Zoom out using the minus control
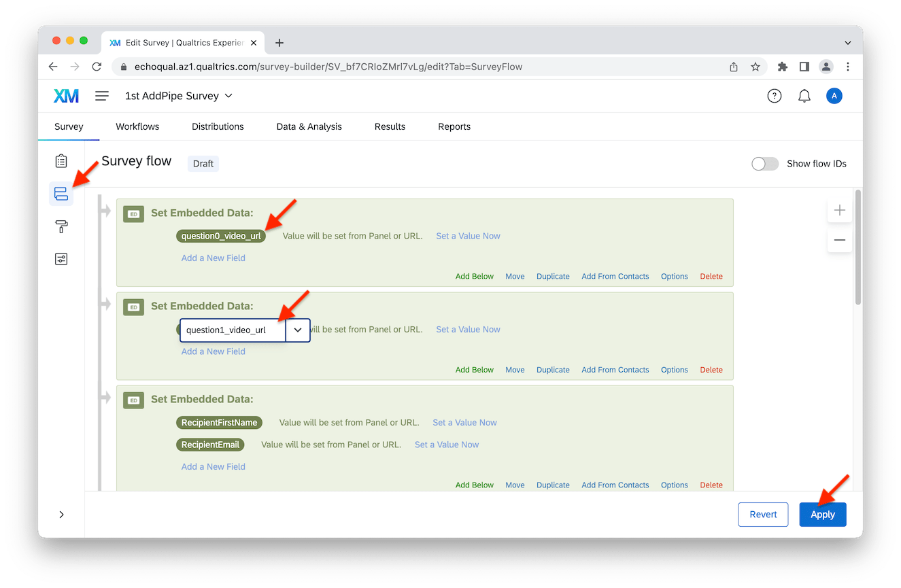This screenshot has height=588, width=901. pyautogui.click(x=839, y=240)
